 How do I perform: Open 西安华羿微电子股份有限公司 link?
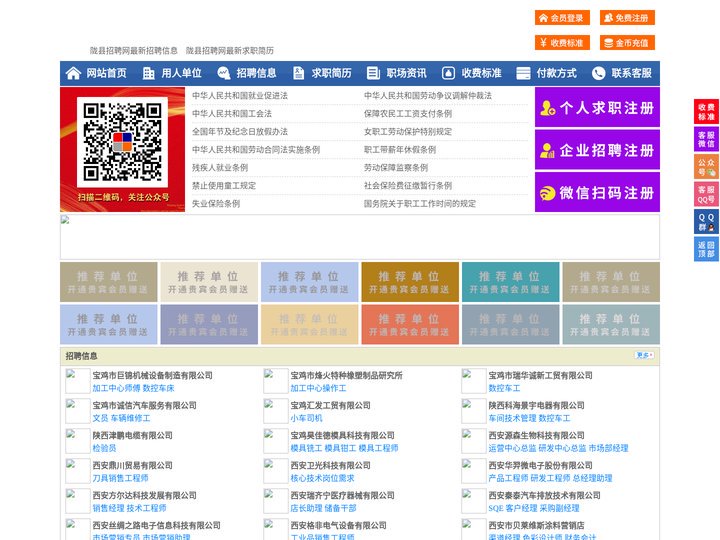click(x=540, y=465)
